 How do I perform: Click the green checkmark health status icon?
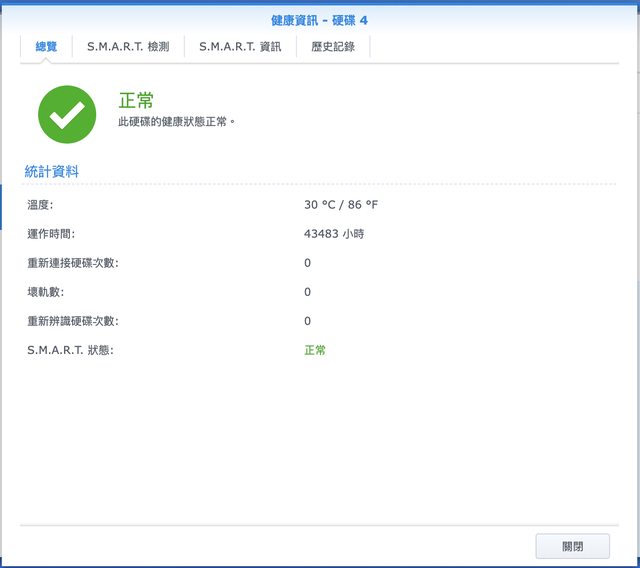click(x=67, y=113)
